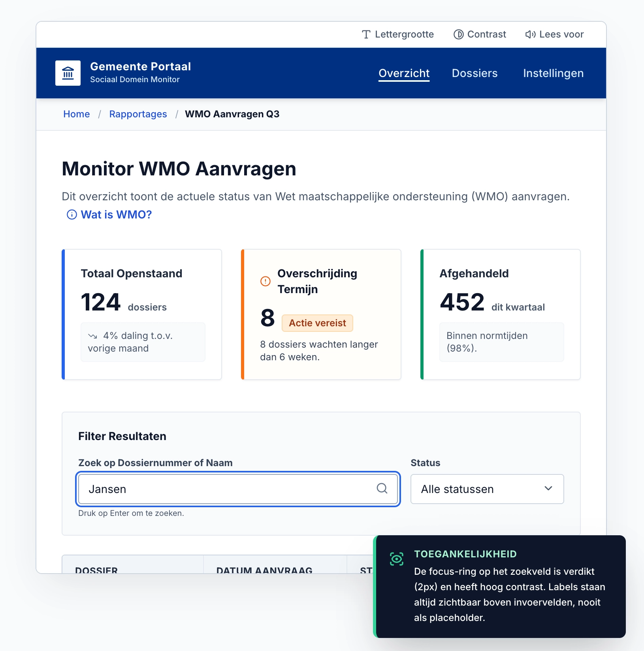Click the 124 dossiers count
The height and width of the screenshot is (651, 644).
click(124, 303)
